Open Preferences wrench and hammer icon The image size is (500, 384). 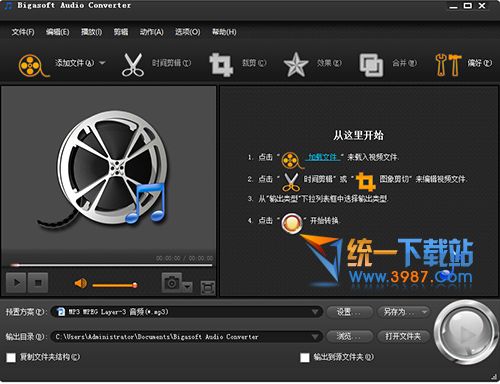coord(448,65)
